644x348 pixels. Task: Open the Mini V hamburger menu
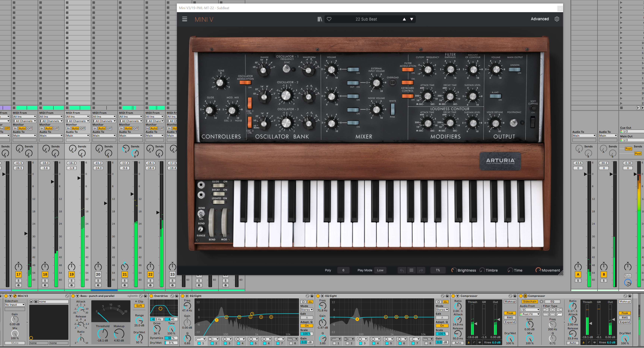(184, 19)
